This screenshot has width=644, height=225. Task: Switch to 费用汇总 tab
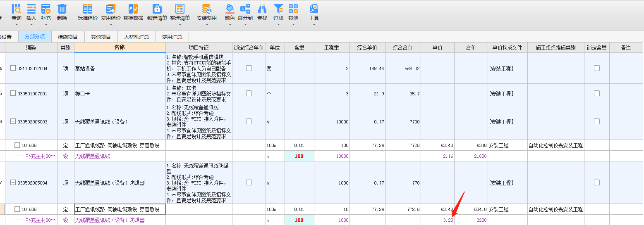172,37
